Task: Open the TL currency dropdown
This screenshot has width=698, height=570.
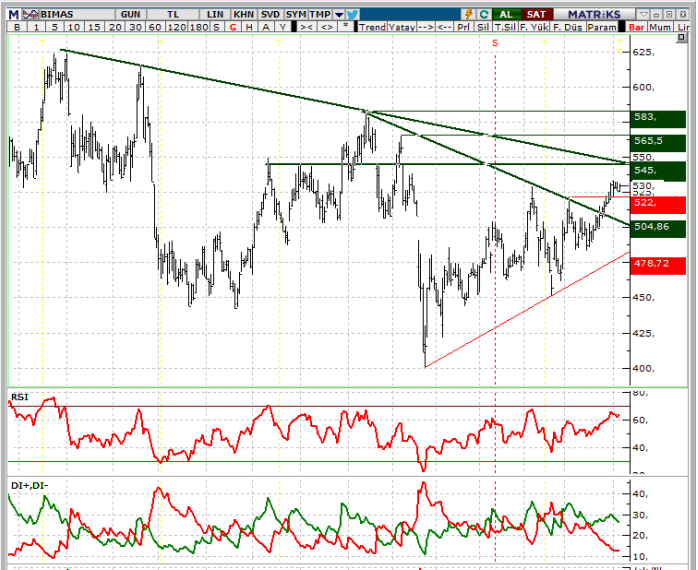Action: pyautogui.click(x=173, y=15)
